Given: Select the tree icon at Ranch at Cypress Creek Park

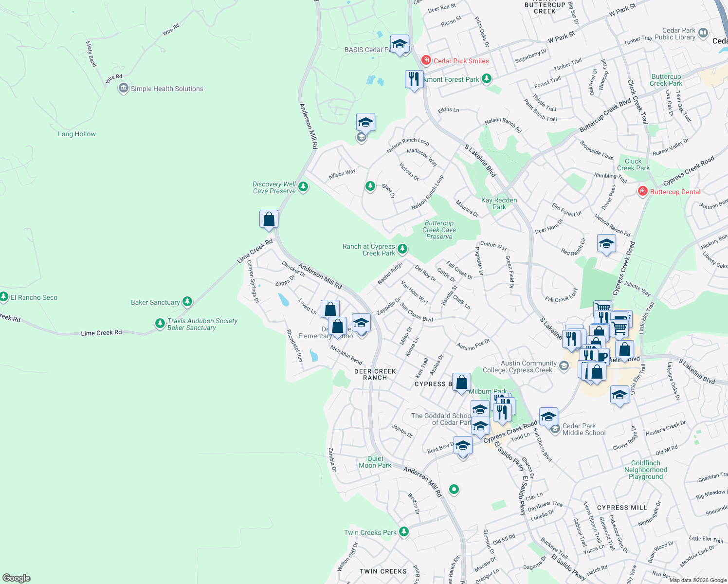Looking at the screenshot, I should click(402, 248).
